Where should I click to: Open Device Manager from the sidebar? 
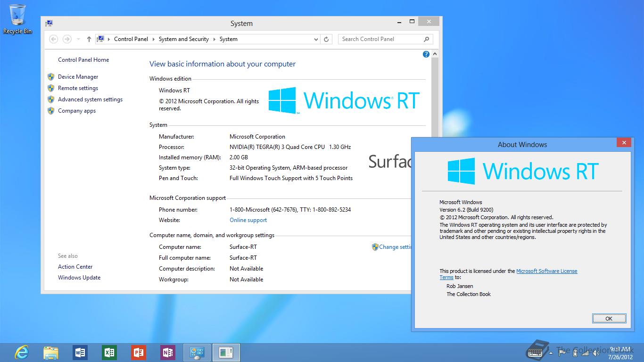point(78,77)
